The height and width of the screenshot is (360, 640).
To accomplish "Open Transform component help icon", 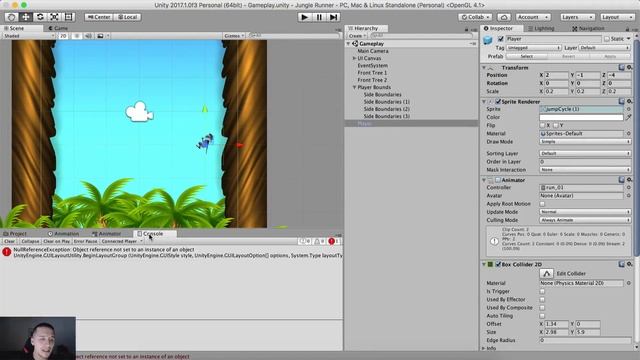I will [621, 67].
